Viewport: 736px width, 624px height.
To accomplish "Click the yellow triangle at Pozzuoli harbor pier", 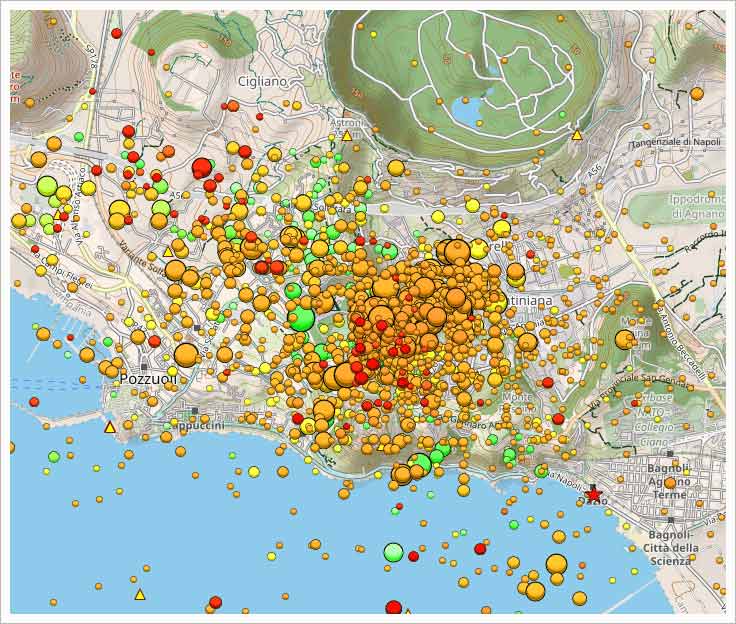I will pos(110,427).
